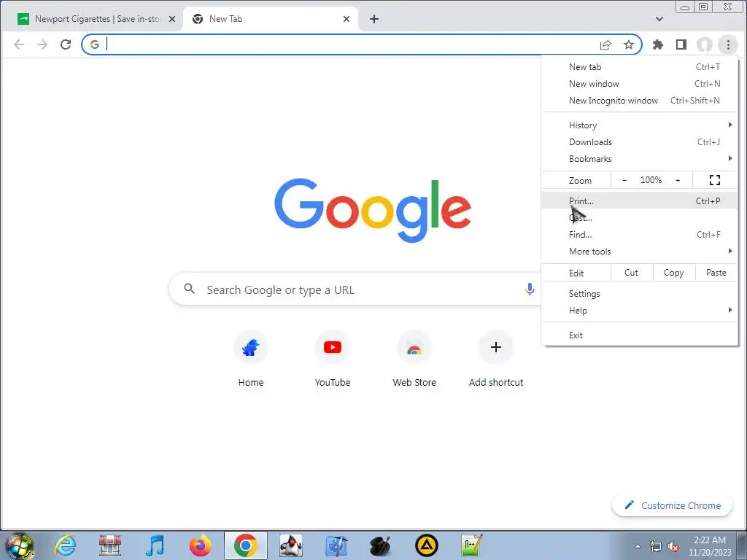Image resolution: width=747 pixels, height=560 pixels.
Task: Decrease zoom with minus button
Action: tap(624, 180)
